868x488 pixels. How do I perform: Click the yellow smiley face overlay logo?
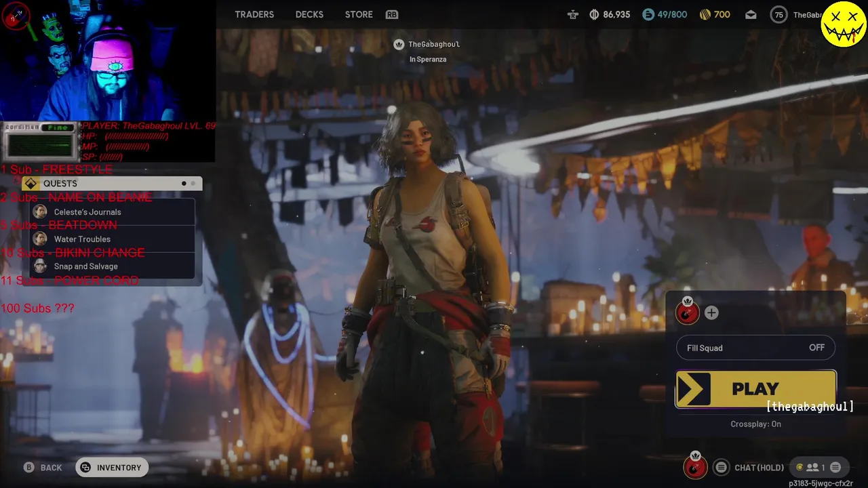pyautogui.click(x=844, y=24)
